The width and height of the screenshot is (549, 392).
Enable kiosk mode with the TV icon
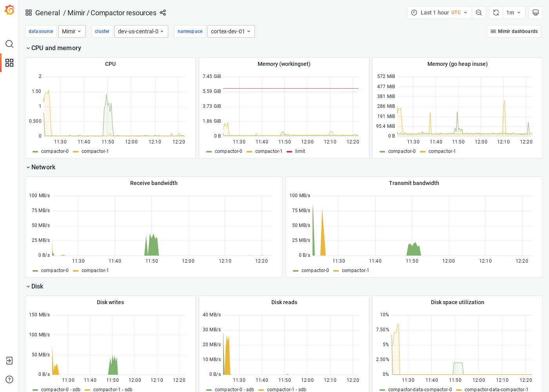click(x=535, y=12)
